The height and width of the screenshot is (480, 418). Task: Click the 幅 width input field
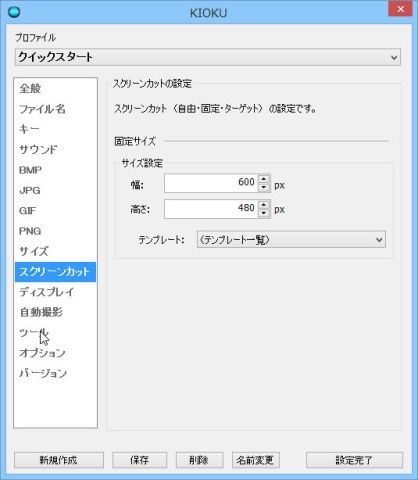pyautogui.click(x=211, y=183)
